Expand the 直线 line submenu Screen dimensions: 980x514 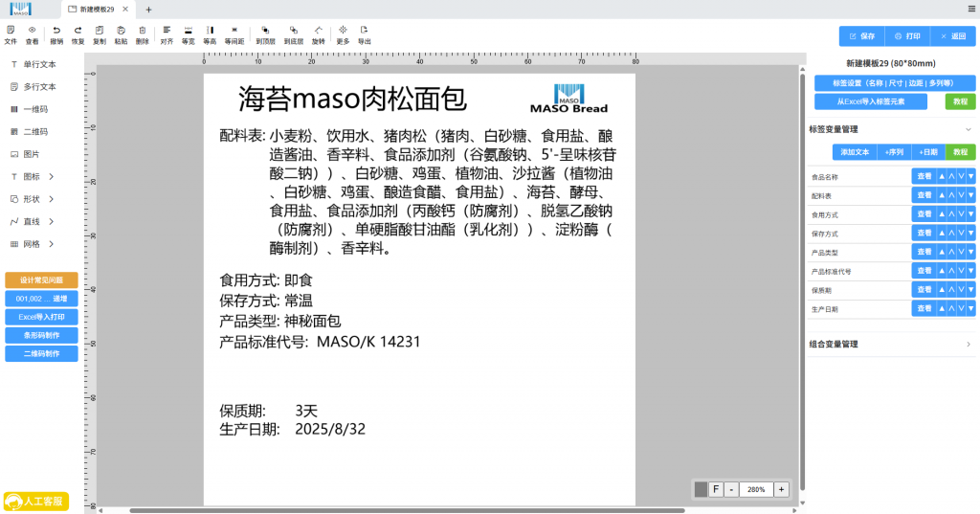click(x=52, y=222)
